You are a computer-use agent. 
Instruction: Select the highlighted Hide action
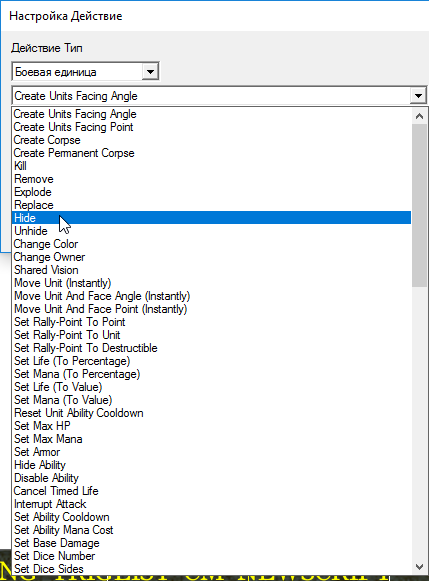pos(212,218)
